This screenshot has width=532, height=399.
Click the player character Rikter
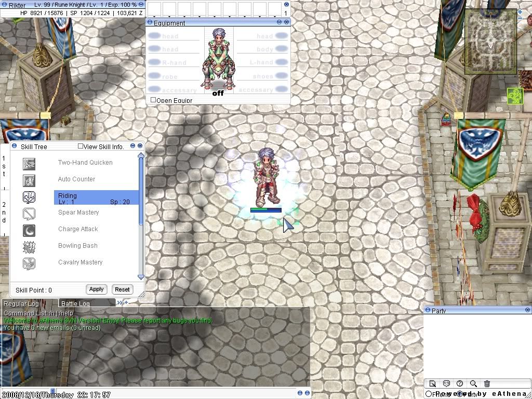point(267,178)
